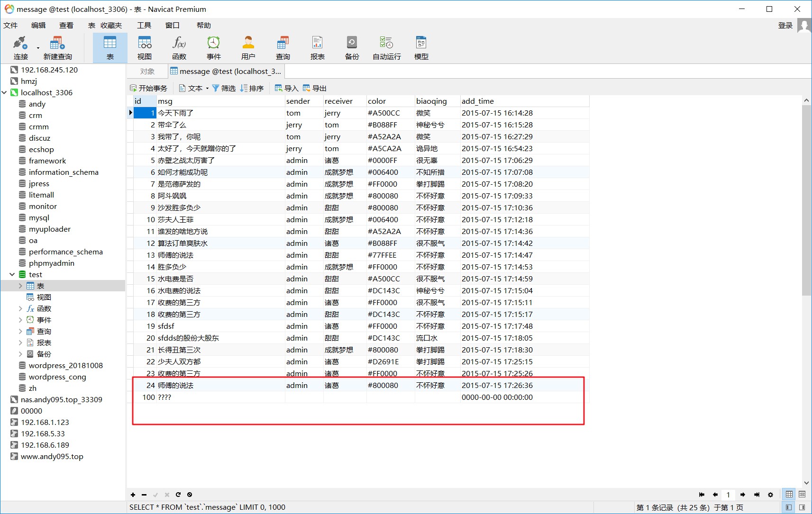Expand the 备份 node under test

pos(20,354)
